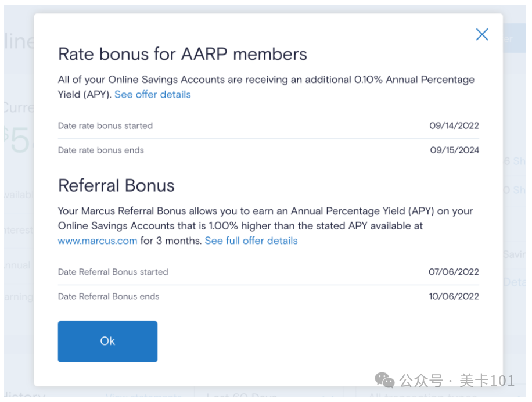Click the 'Referral Bonus' heading
The width and height of the screenshot is (532, 402).
116,185
